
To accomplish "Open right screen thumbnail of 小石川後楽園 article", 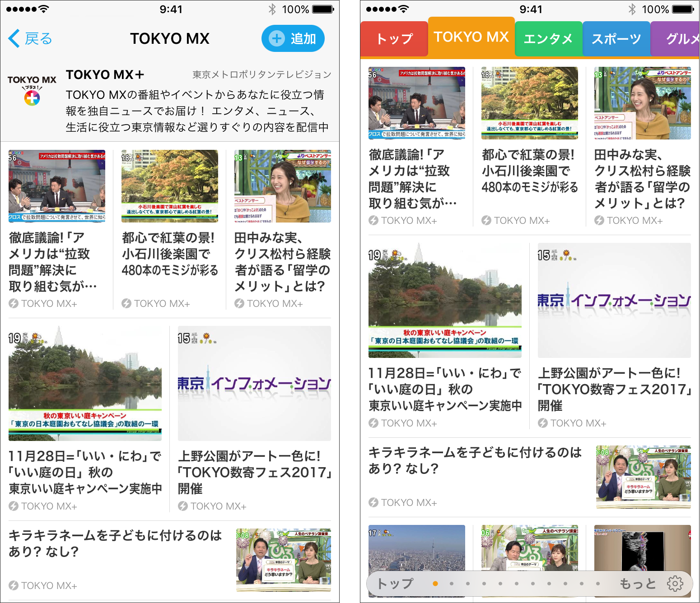I will 530,103.
